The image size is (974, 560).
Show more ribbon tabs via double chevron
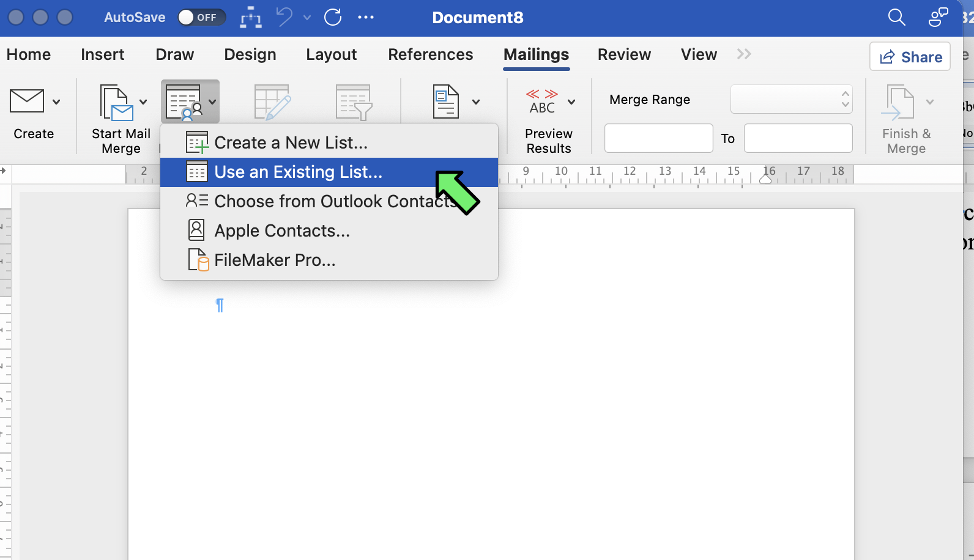click(744, 54)
